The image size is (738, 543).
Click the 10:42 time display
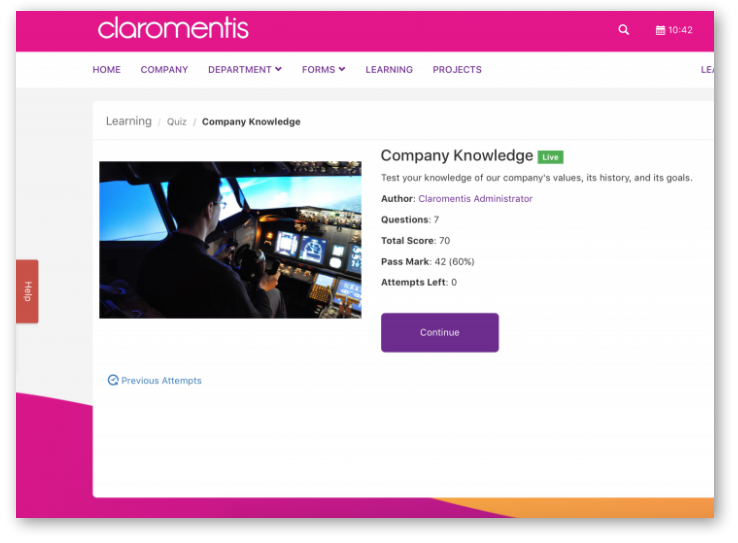pyautogui.click(x=680, y=30)
